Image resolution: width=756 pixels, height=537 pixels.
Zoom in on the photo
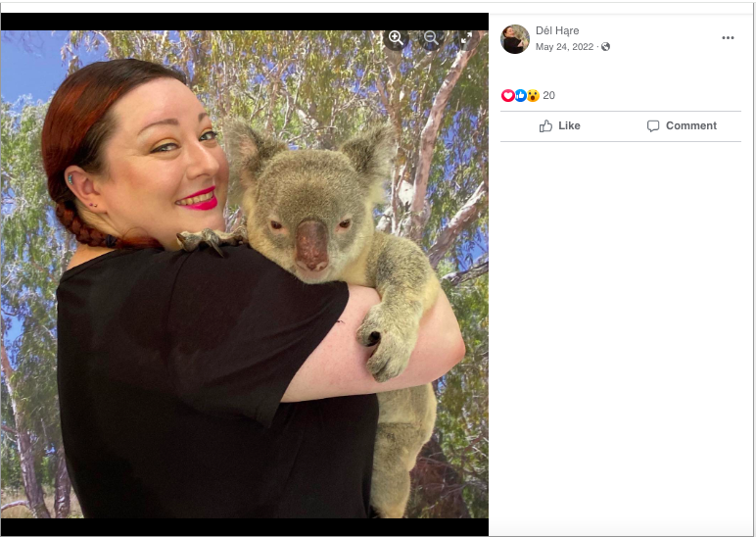[396, 38]
